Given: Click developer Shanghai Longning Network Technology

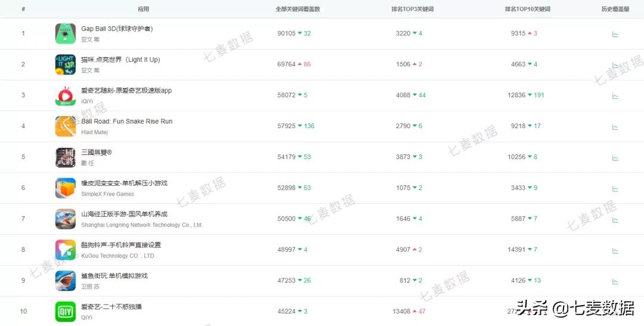Looking at the screenshot, I should (x=142, y=225).
